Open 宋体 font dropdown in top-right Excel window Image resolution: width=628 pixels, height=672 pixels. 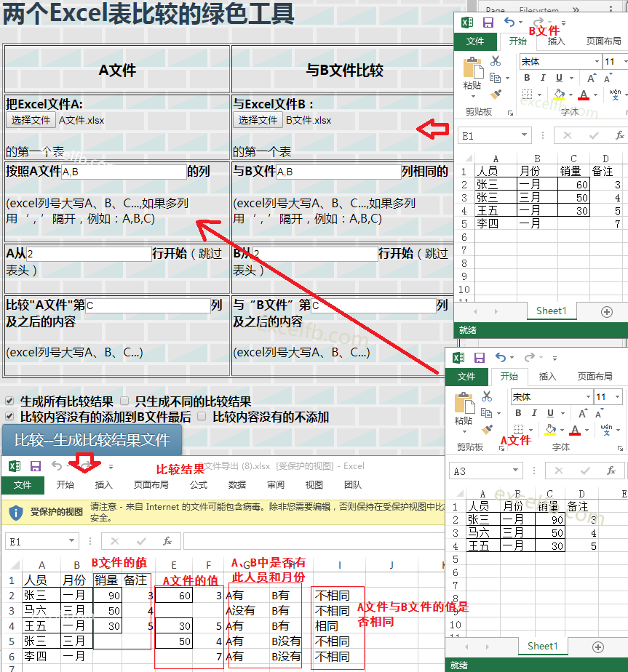596,62
